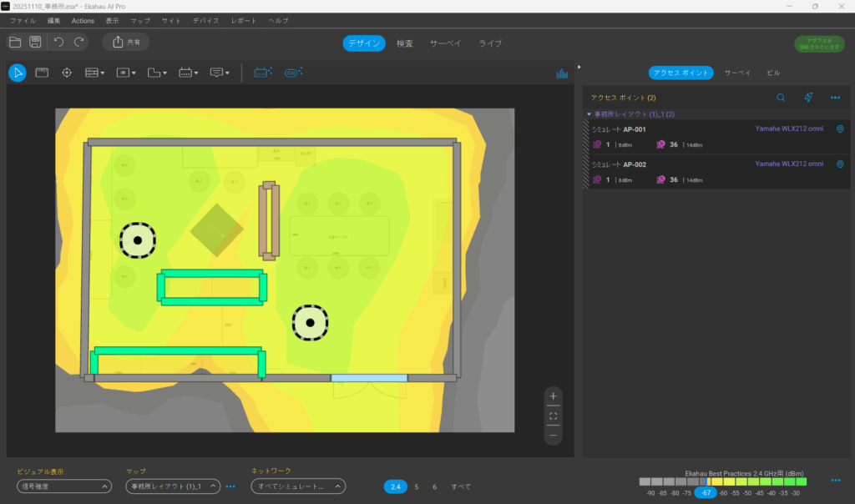Open the signal histogram chart icon

click(562, 73)
